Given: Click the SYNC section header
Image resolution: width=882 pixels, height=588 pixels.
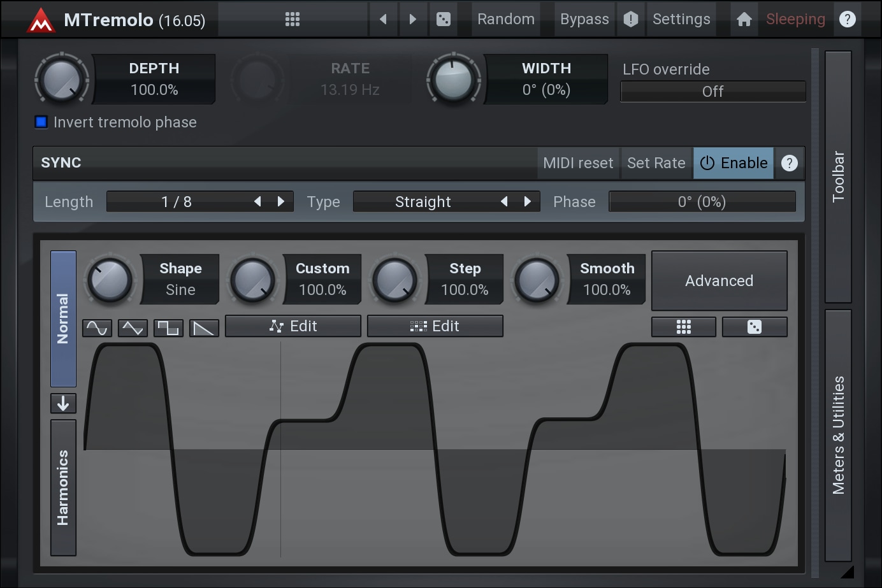Looking at the screenshot, I should (285, 163).
